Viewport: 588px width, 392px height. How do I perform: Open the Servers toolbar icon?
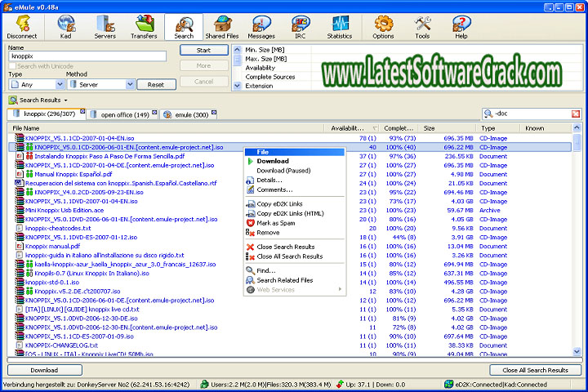point(105,27)
